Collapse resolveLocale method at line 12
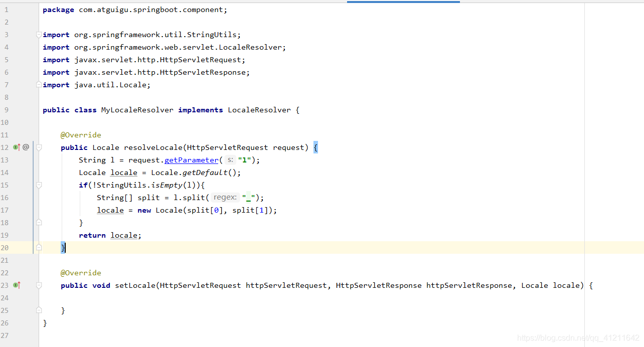644x347 pixels. 39,147
